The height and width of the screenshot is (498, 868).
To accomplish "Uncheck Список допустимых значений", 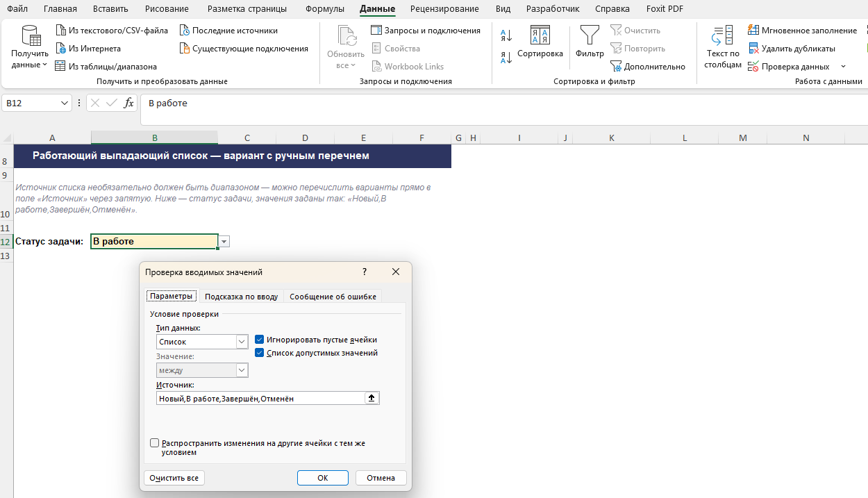I will click(x=260, y=353).
